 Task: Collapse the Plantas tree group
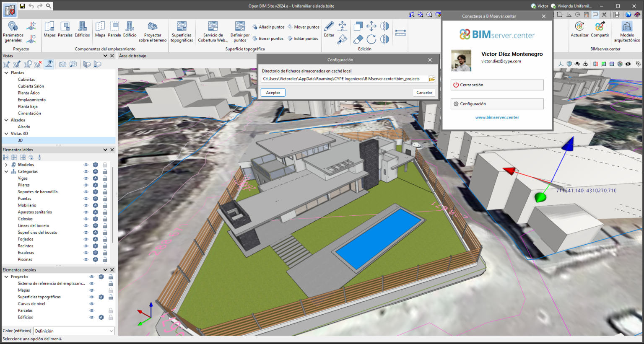click(6, 73)
